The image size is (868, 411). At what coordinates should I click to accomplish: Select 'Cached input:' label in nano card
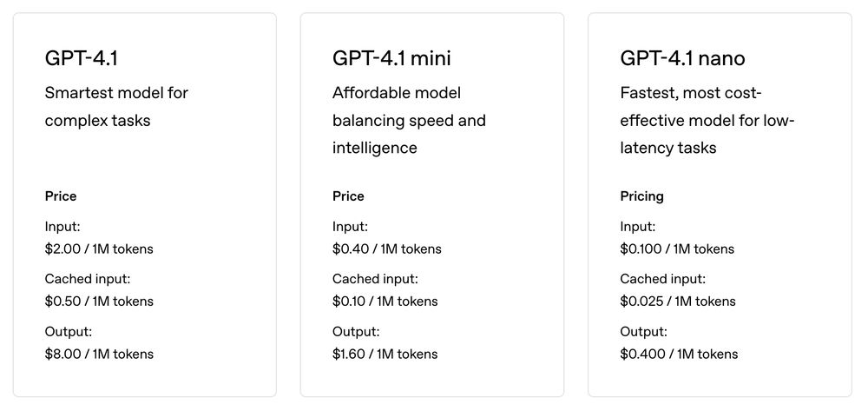tap(662, 279)
